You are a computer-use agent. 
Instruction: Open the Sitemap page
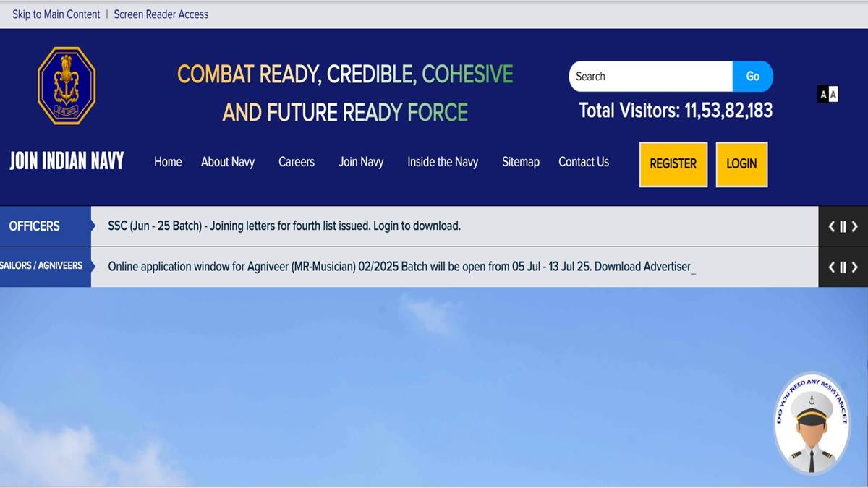521,162
